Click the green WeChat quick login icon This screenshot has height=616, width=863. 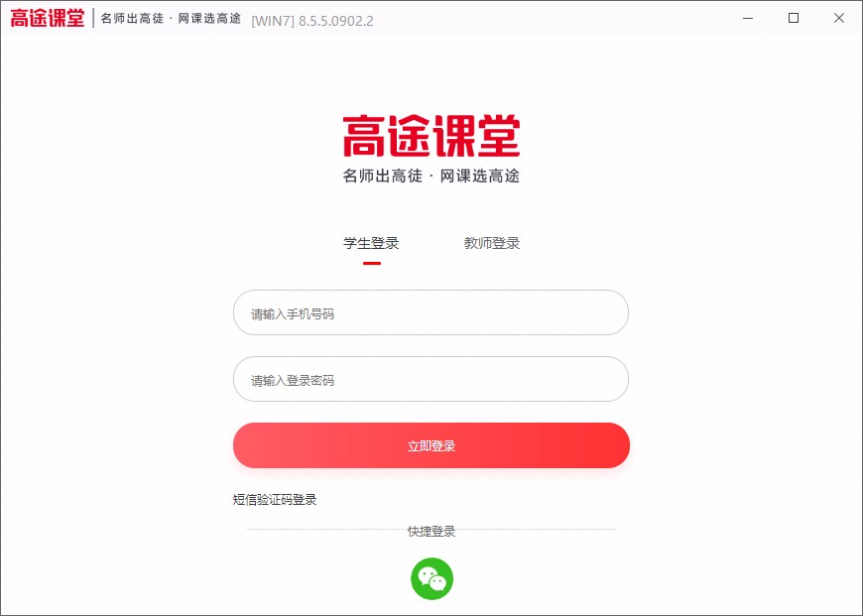coord(432,578)
